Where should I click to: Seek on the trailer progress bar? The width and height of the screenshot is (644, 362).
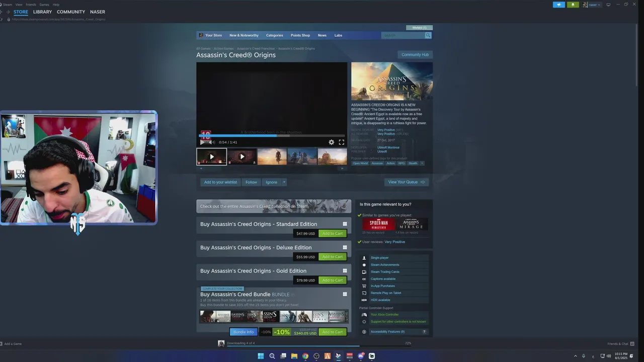coord(272,136)
